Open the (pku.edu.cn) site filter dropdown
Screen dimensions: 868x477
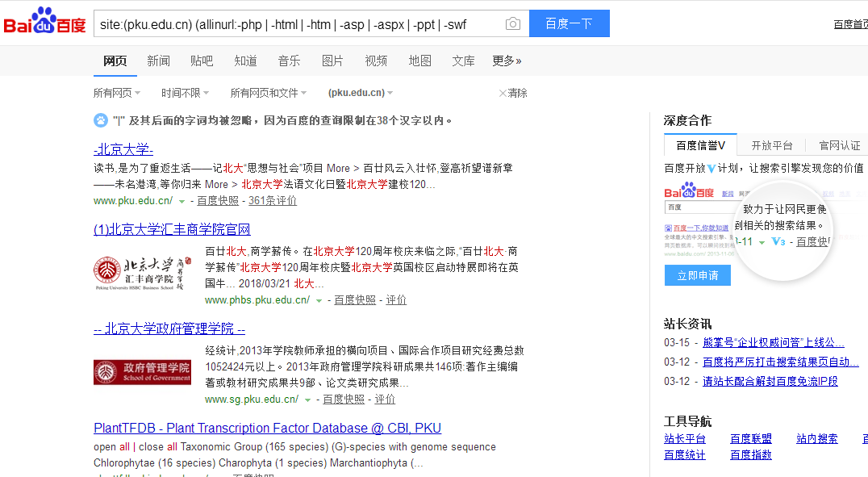click(x=361, y=93)
